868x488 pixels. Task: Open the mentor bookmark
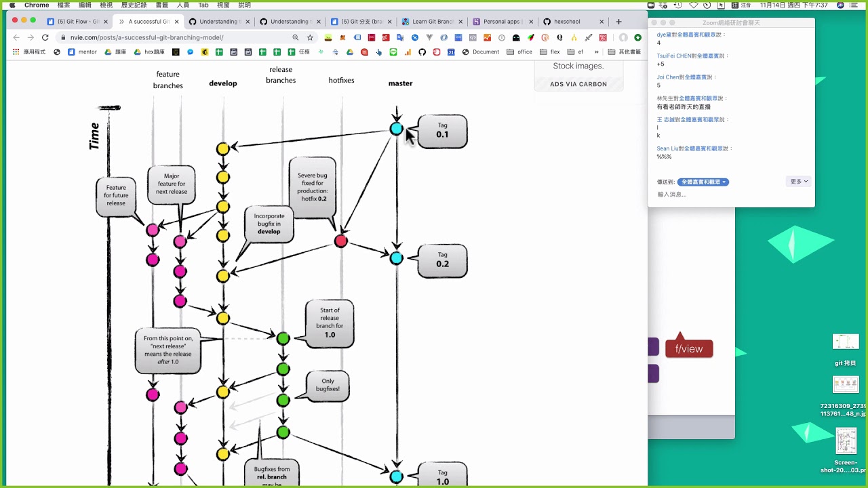(83, 52)
